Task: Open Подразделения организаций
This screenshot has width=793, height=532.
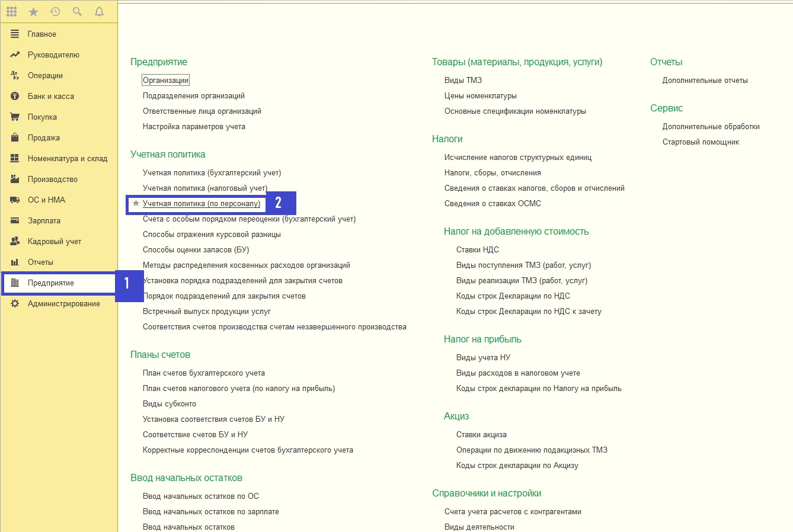Action: tap(194, 95)
